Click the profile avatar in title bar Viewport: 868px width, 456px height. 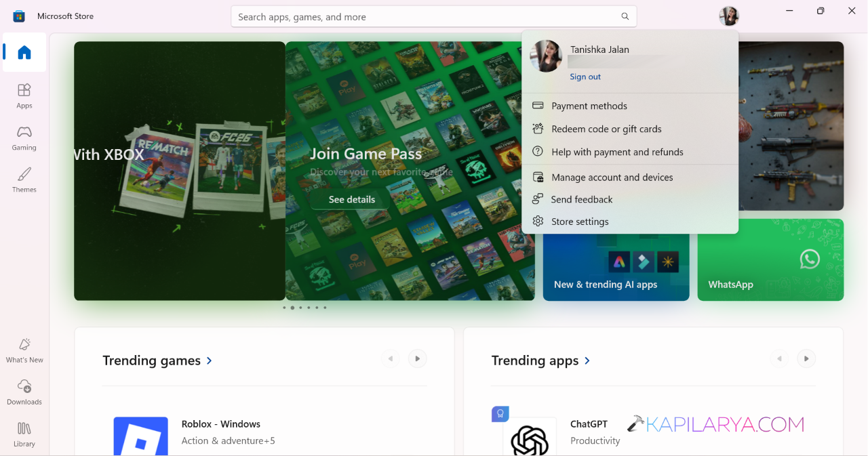(x=729, y=16)
